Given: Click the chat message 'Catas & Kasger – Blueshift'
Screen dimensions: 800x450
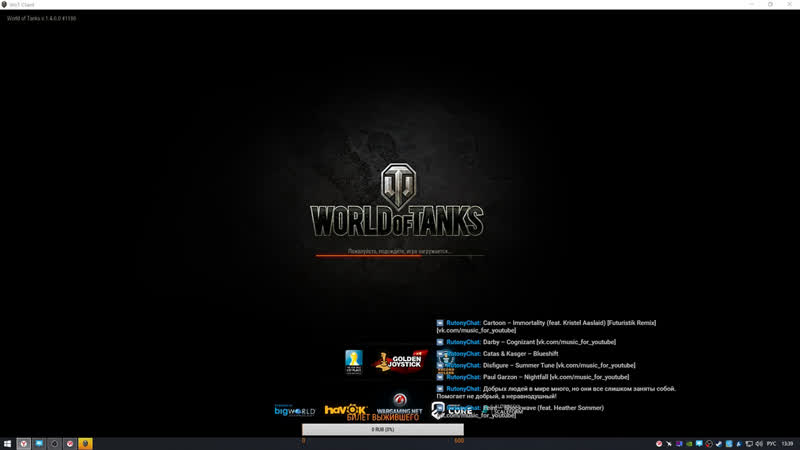Looking at the screenshot, I should click(x=497, y=354).
